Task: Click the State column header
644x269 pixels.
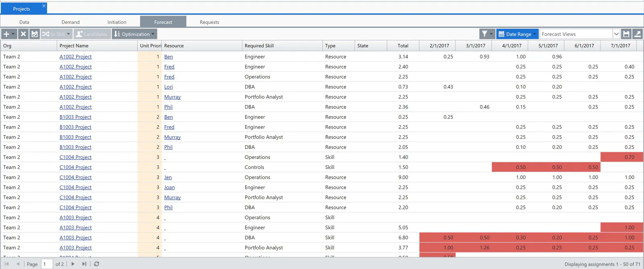Action: pos(371,46)
